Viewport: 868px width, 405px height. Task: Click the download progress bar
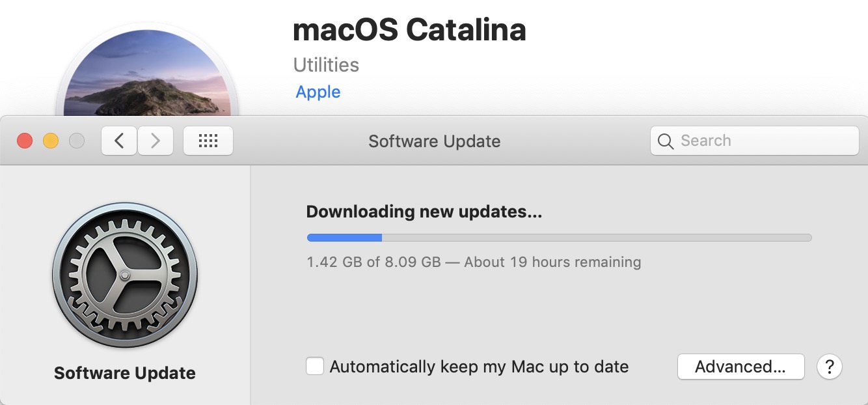tap(559, 238)
